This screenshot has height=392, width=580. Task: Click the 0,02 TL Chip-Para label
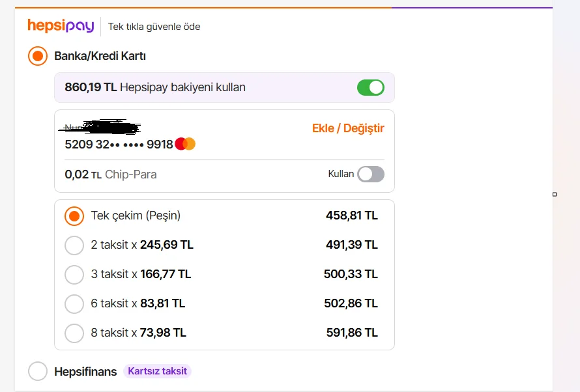111,175
